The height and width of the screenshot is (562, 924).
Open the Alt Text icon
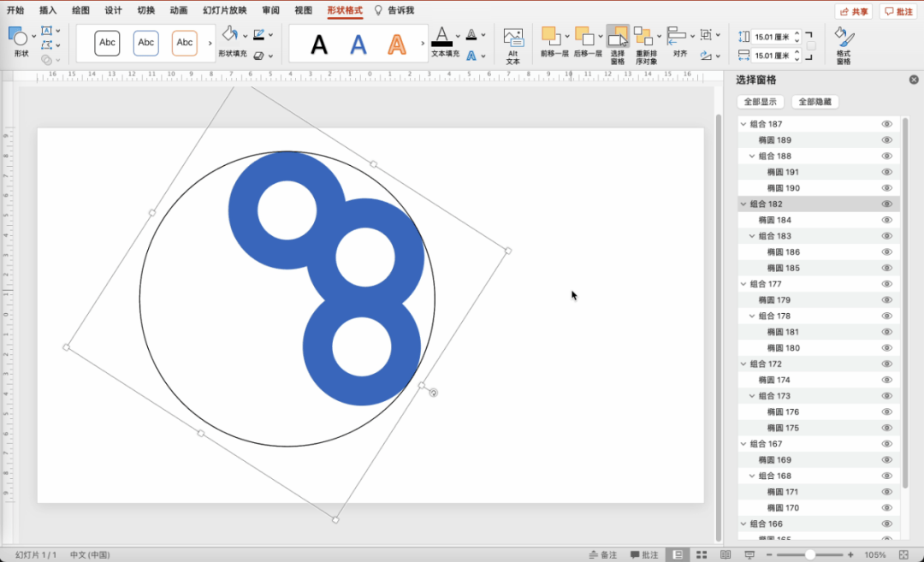pyautogui.click(x=512, y=38)
